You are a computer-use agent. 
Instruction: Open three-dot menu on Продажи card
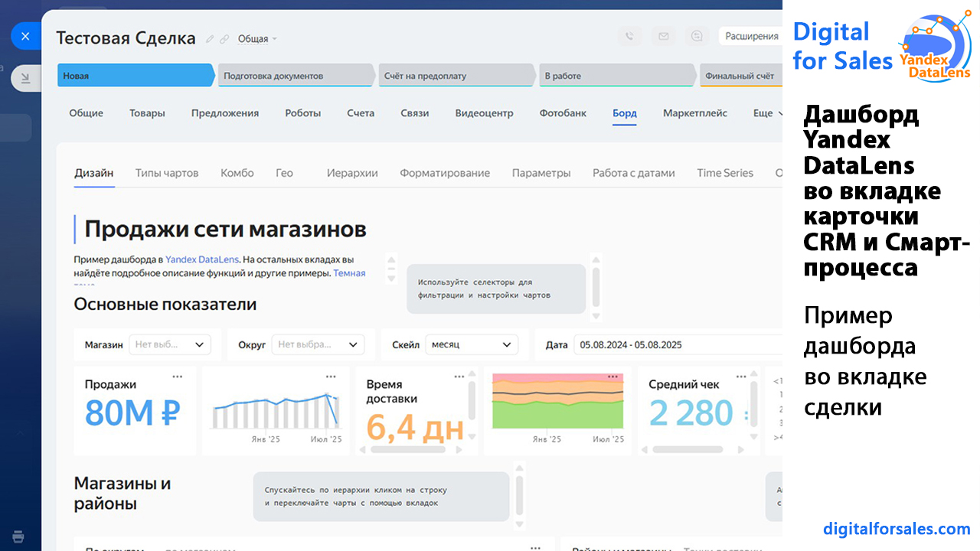(178, 377)
